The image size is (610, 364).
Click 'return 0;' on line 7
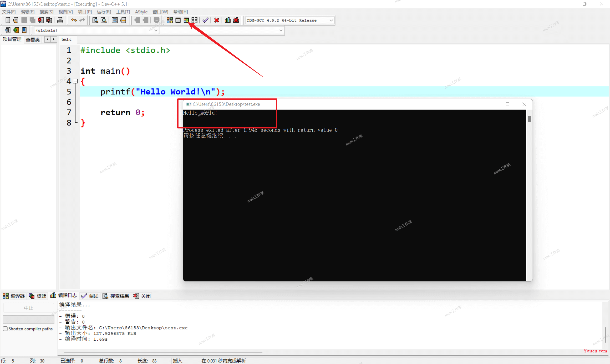click(x=122, y=112)
